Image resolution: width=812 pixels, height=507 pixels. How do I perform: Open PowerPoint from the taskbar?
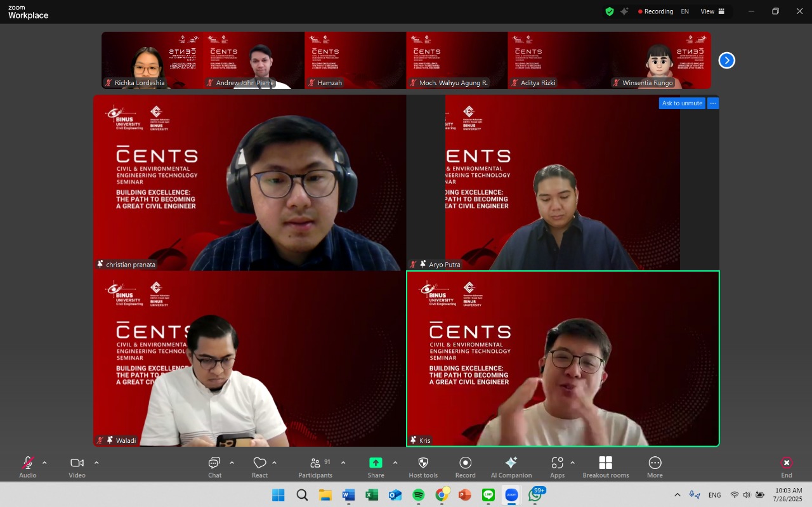(x=465, y=495)
